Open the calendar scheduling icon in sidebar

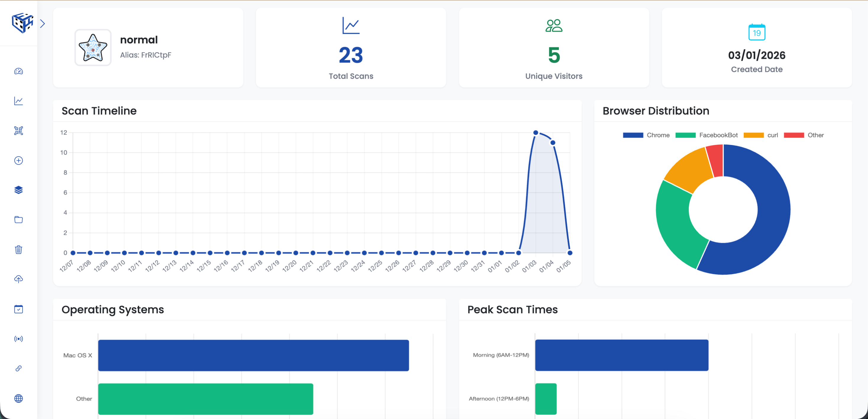click(x=19, y=309)
